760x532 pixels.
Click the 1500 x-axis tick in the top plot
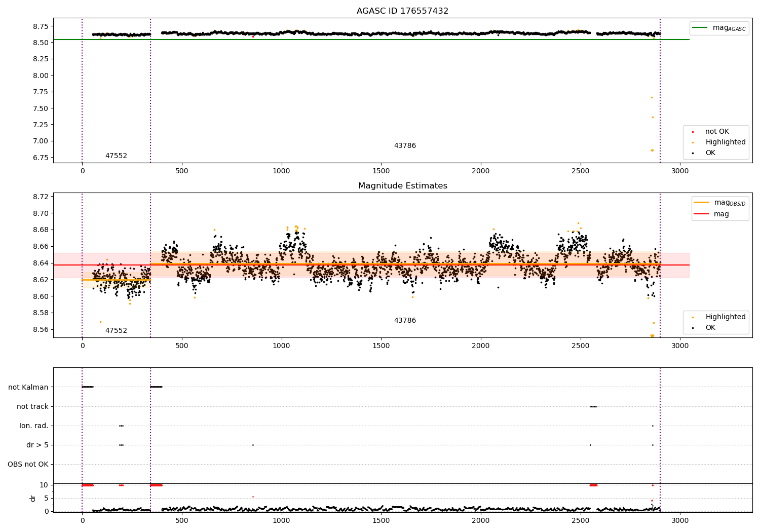(381, 171)
